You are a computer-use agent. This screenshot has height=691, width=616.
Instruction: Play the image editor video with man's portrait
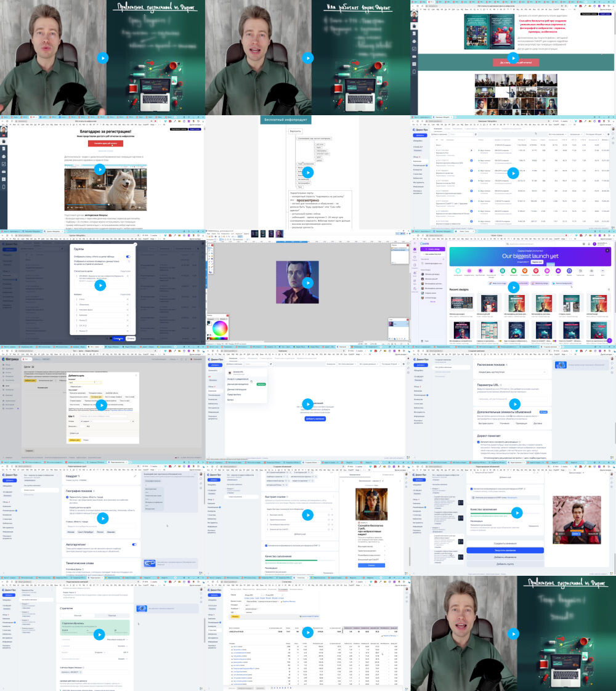pyautogui.click(x=307, y=283)
